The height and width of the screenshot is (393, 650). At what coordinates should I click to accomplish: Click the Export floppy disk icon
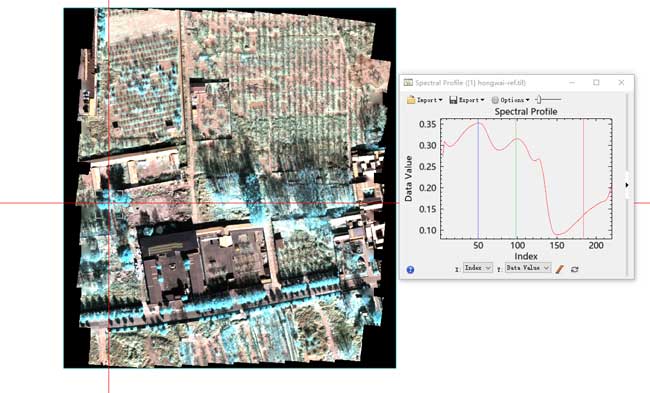click(x=453, y=100)
